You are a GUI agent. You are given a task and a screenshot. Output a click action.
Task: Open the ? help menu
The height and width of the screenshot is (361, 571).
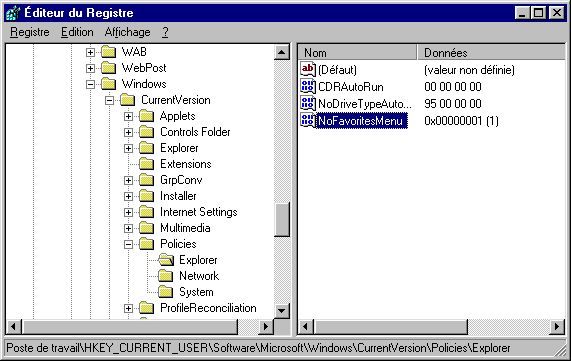pyautogui.click(x=165, y=32)
